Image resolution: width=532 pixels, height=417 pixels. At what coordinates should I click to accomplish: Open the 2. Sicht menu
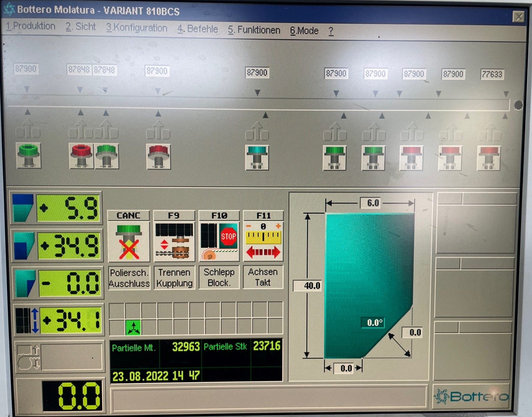pyautogui.click(x=81, y=27)
